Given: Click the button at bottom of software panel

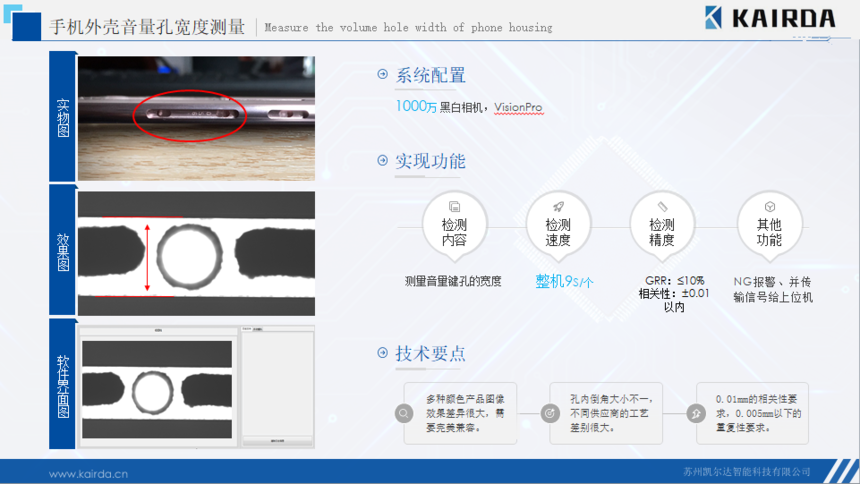Looking at the screenshot, I should tap(278, 441).
